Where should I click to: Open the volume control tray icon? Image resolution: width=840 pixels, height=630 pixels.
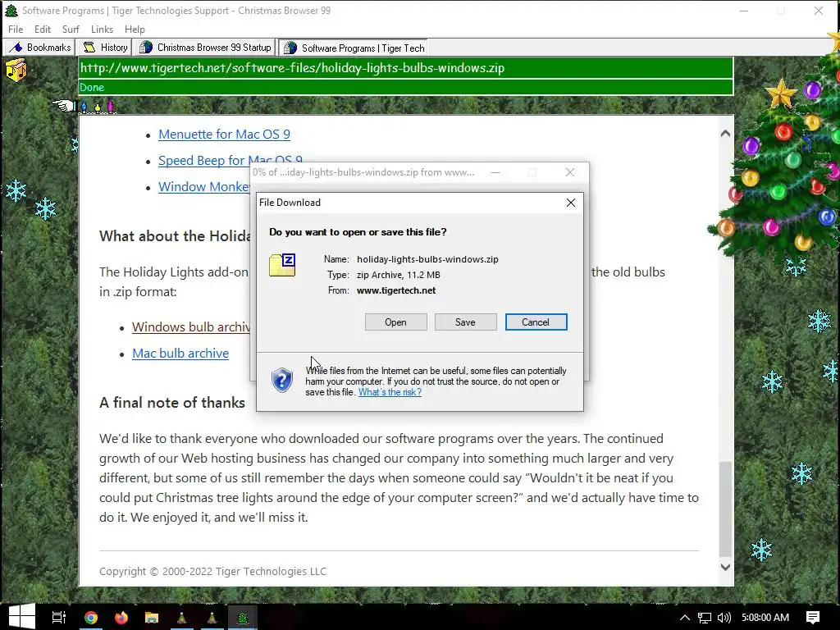(724, 618)
